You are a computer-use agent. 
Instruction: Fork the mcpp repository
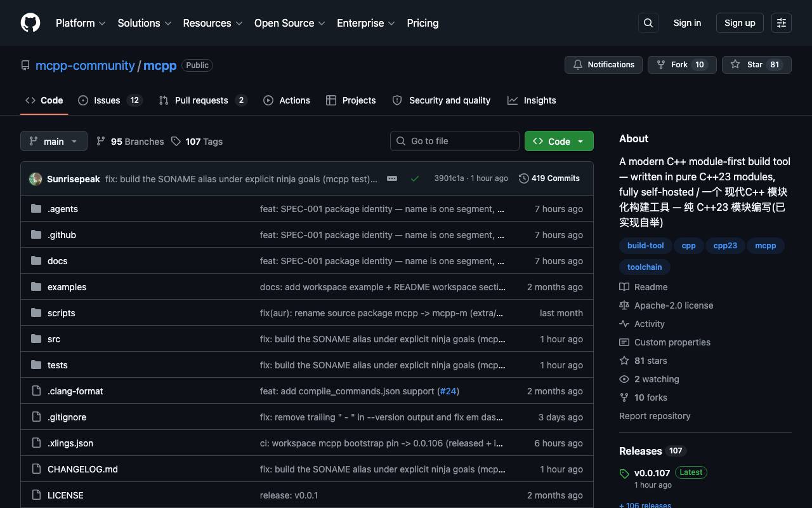(682, 65)
